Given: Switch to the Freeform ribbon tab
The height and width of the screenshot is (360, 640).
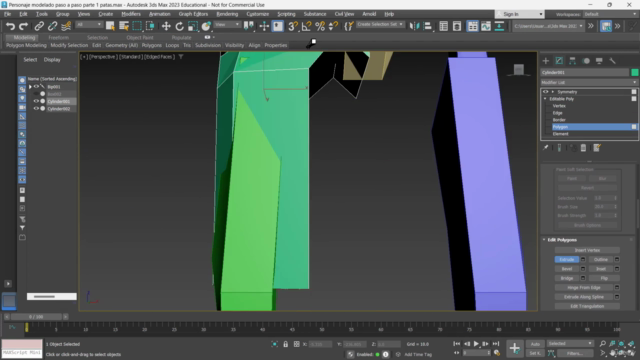Looking at the screenshot, I should coord(58,37).
